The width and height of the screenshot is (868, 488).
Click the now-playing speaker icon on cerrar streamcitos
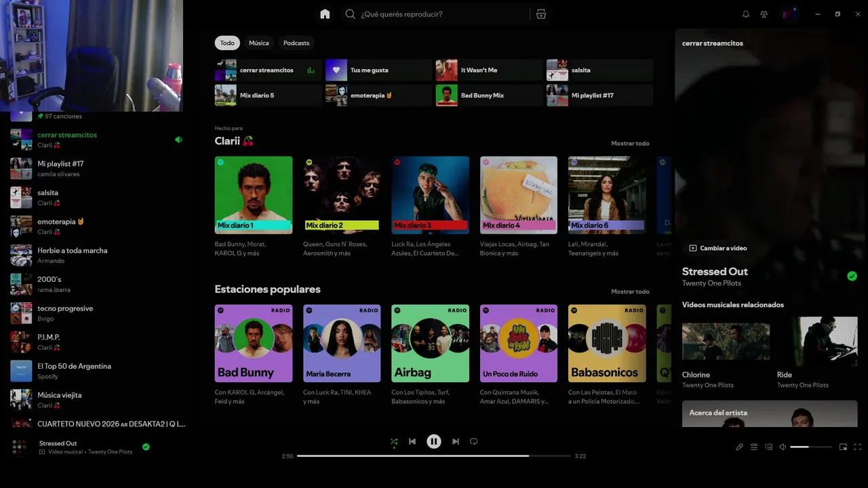coord(178,140)
